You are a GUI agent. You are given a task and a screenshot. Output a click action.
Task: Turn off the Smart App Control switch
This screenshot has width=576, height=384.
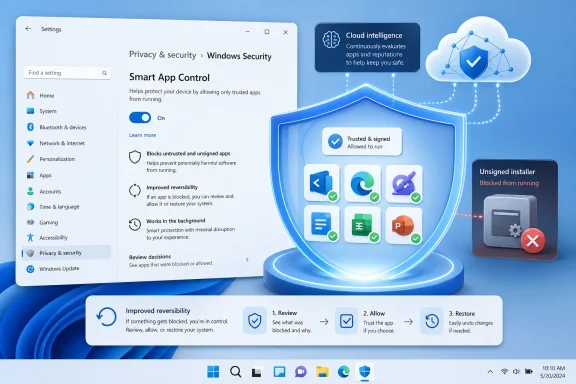pyautogui.click(x=140, y=118)
